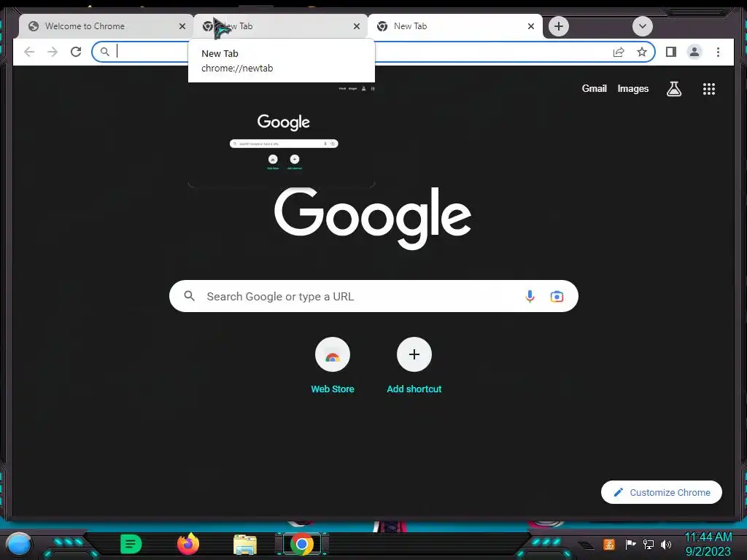Open the side panel

(671, 52)
